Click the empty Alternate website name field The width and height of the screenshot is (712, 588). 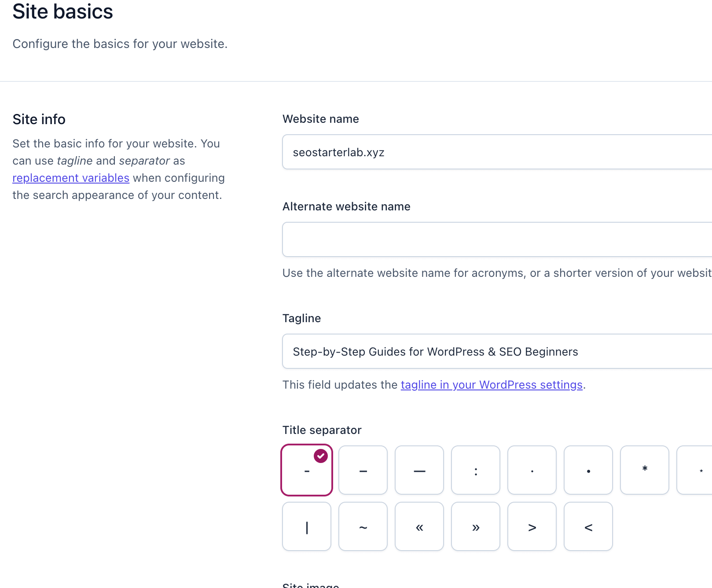(484, 239)
